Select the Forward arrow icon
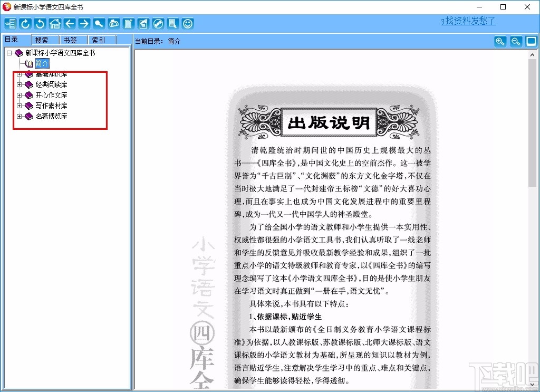Viewport: 540px width, 392px height. click(83, 23)
